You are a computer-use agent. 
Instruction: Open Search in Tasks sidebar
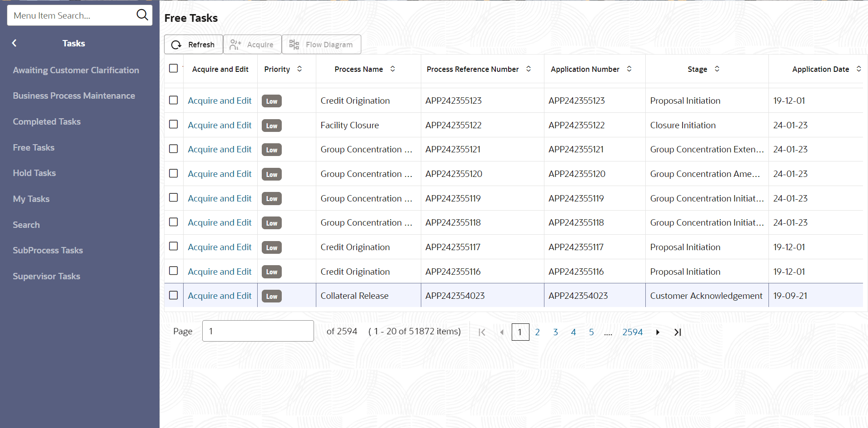pyautogui.click(x=26, y=225)
